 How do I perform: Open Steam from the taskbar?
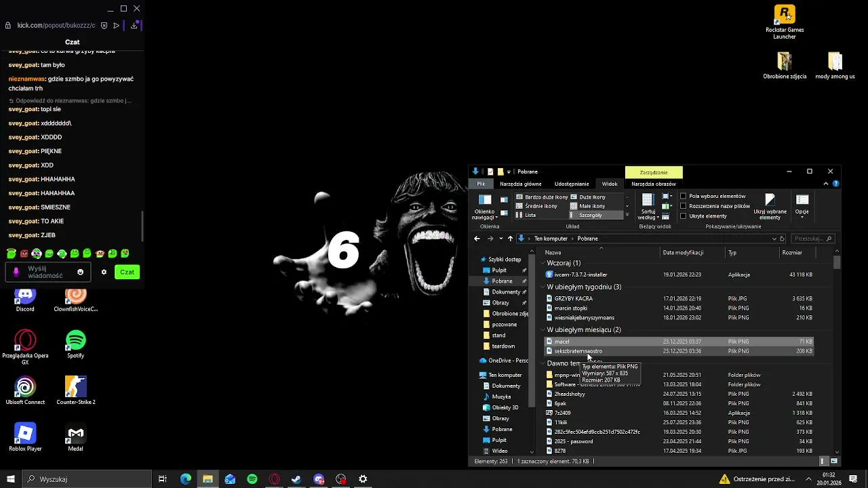(296, 479)
